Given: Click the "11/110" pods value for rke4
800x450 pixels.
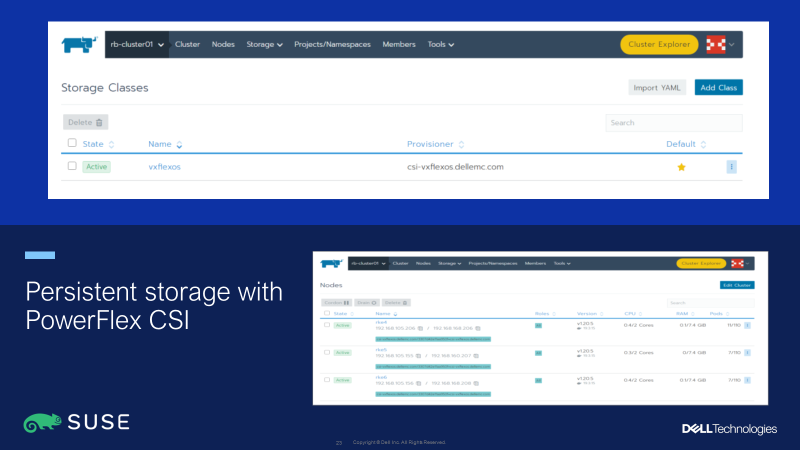Looking at the screenshot, I should [x=734, y=325].
